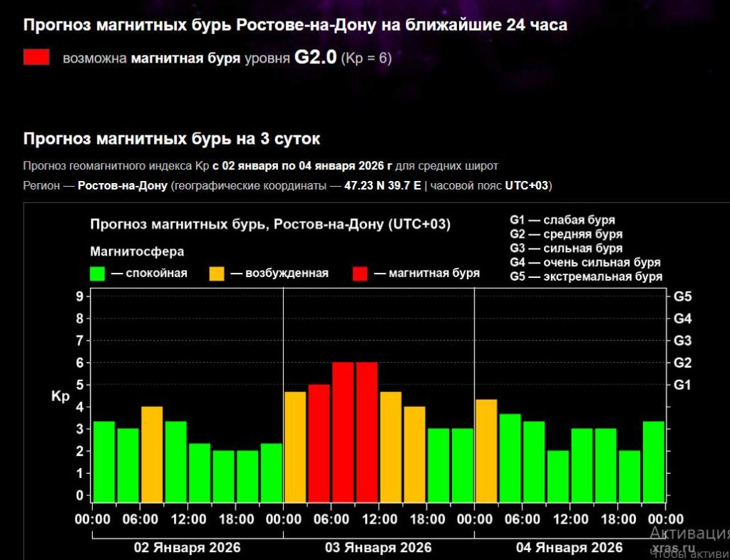Screen dimensions: 730x560
Task: Click the 'Kp' vertical axis title
Action: click(x=60, y=396)
